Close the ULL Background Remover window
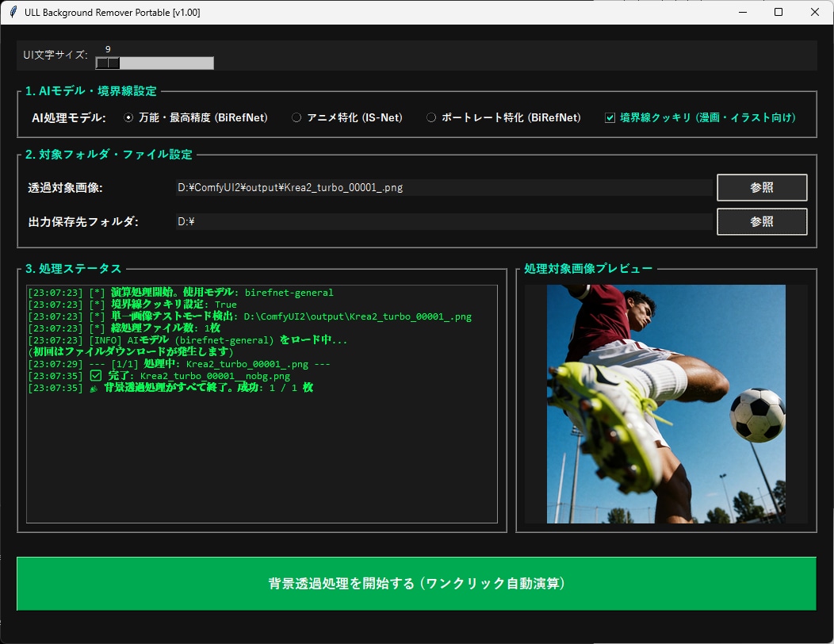This screenshot has width=834, height=644. click(815, 12)
